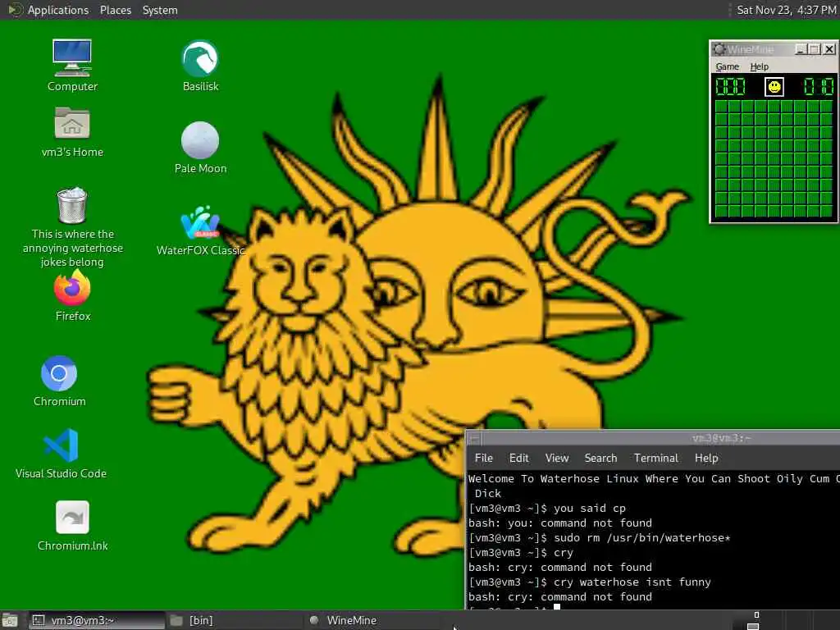Click the 'cry waterhose isnt funny' terminal line

click(589, 582)
